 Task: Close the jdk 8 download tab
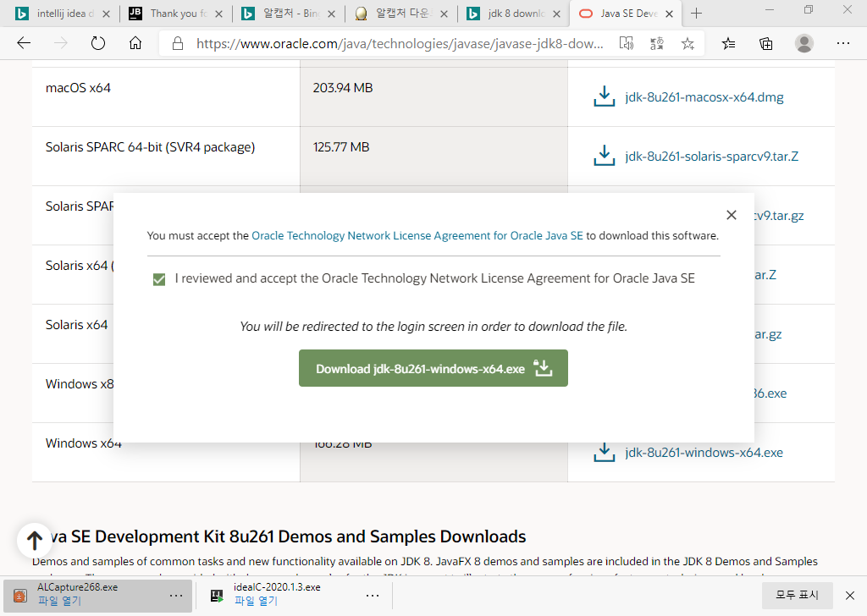click(557, 14)
